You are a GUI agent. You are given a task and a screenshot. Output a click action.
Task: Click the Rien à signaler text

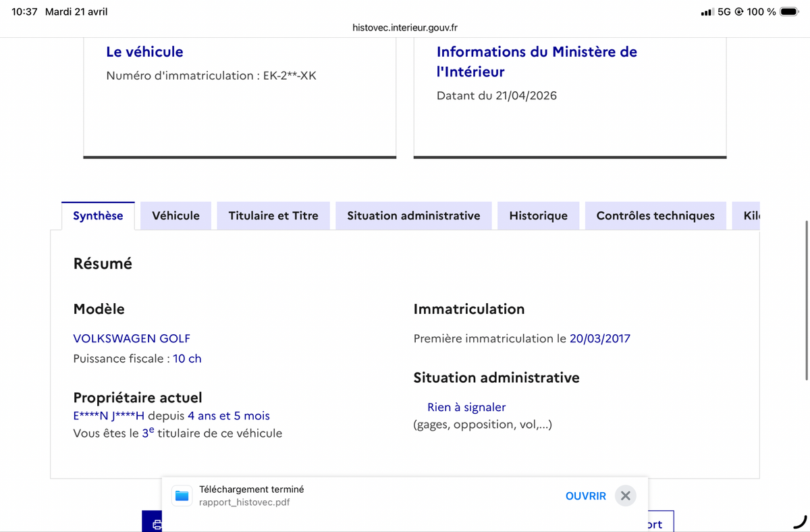click(466, 407)
